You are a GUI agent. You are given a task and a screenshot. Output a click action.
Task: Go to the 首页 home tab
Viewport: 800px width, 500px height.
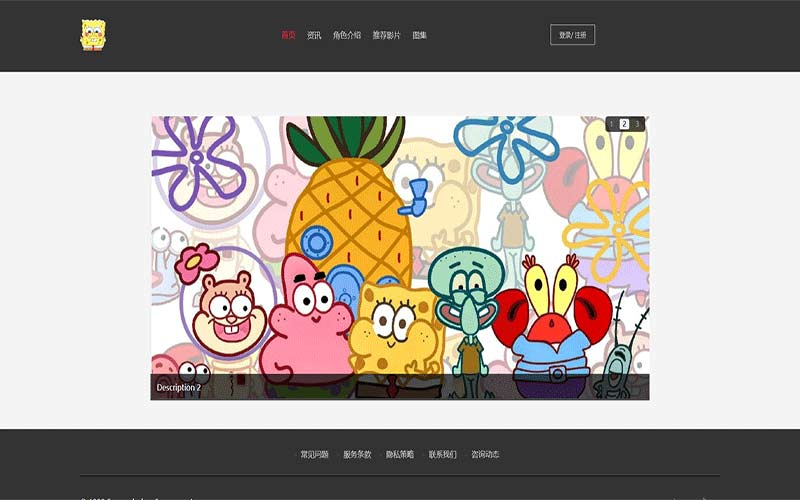[x=288, y=35]
